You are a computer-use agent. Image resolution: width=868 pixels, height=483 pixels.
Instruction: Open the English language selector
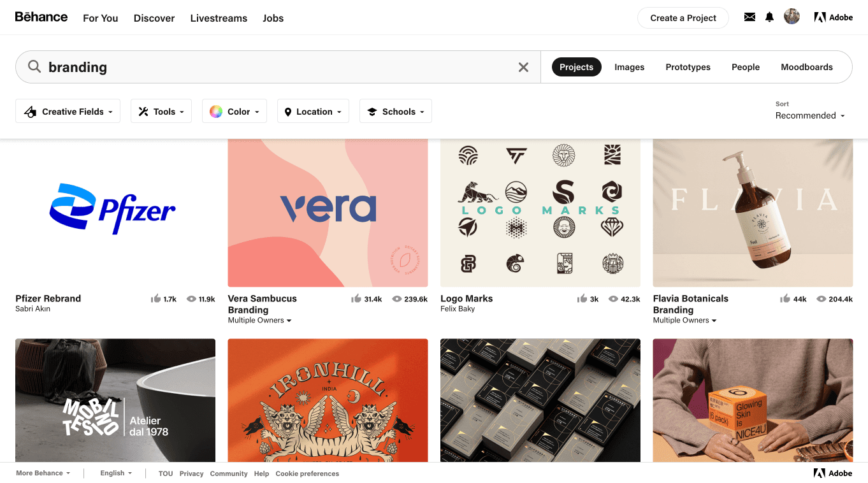[115, 473]
